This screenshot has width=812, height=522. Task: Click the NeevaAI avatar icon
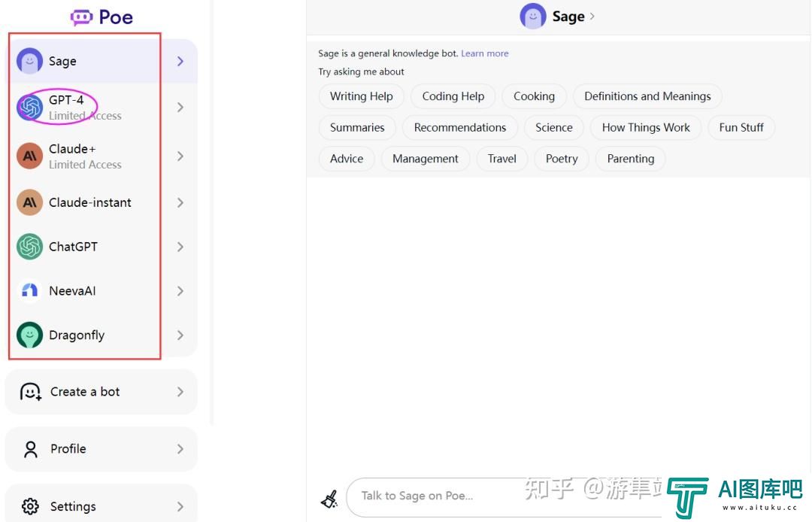(x=29, y=290)
